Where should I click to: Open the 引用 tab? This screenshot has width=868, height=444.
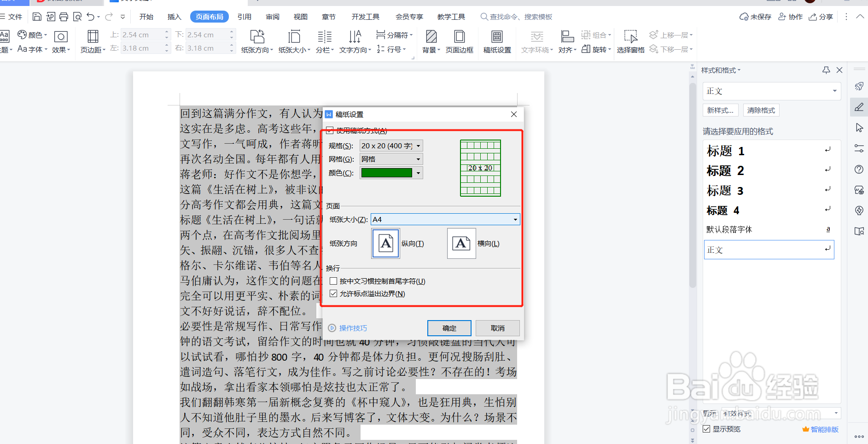point(245,17)
